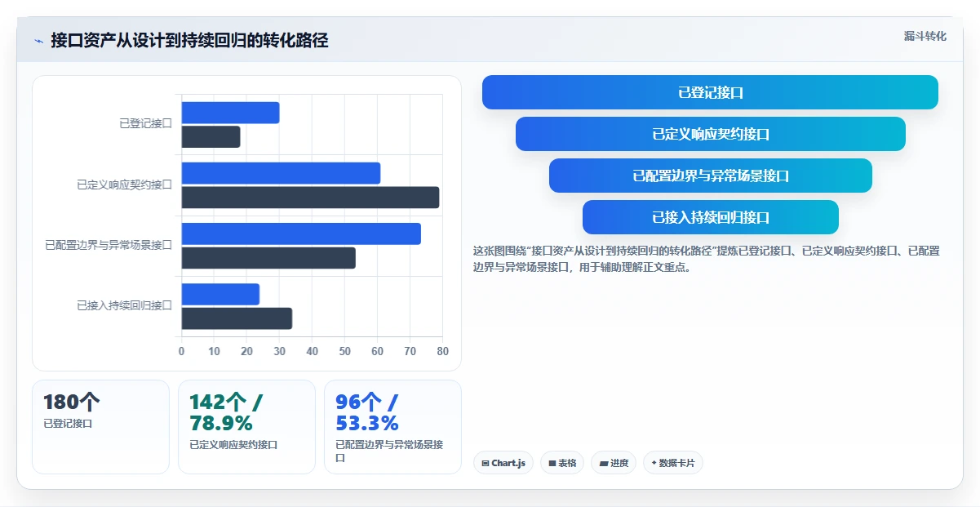Click the 数据卡片 tag chip
Image resolution: width=980 pixels, height=507 pixels.
coord(673,463)
